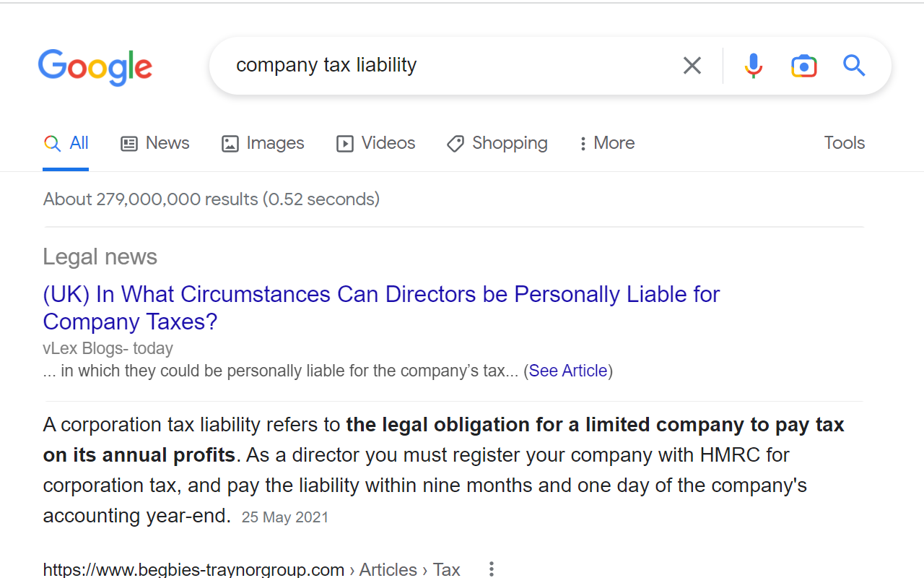
Task: Switch to the Shopping results tab
Action: [x=497, y=143]
